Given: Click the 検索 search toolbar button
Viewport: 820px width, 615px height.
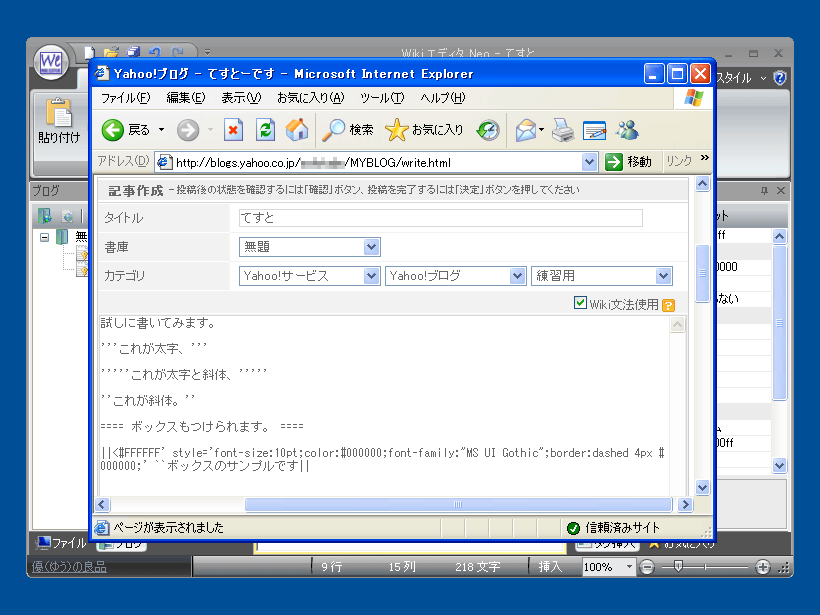Looking at the screenshot, I should tap(347, 130).
